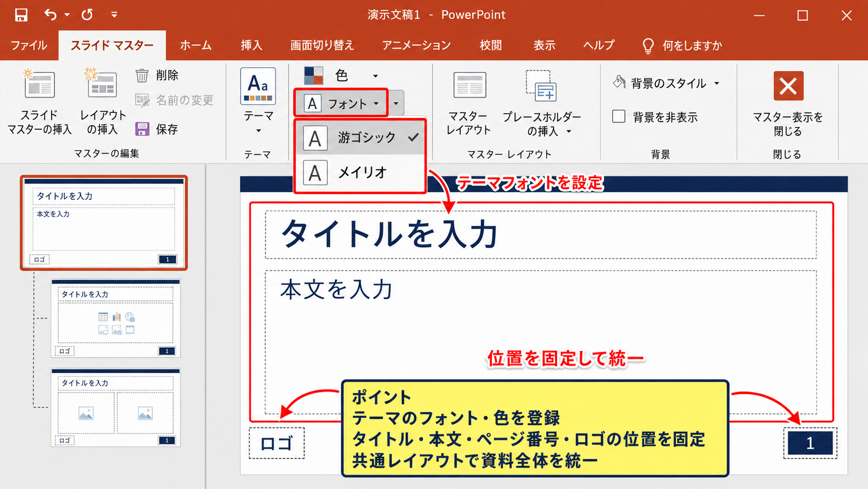
Task: Select メイリオ from the font list
Action: coord(360,173)
